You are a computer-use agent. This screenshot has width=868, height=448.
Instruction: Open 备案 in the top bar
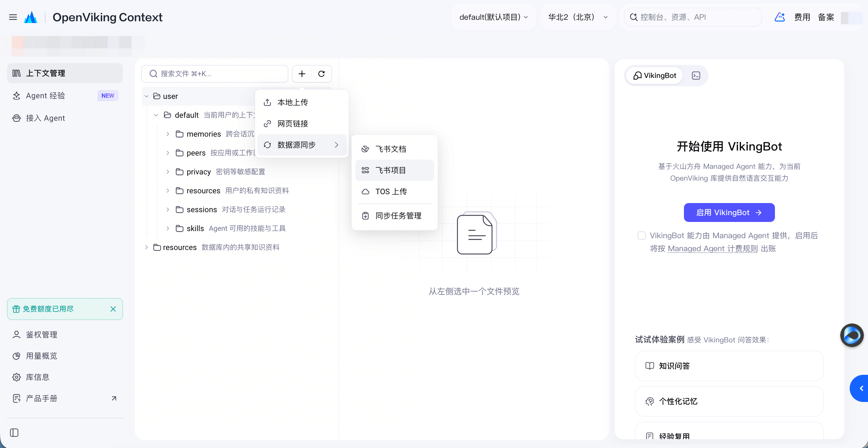coord(826,17)
